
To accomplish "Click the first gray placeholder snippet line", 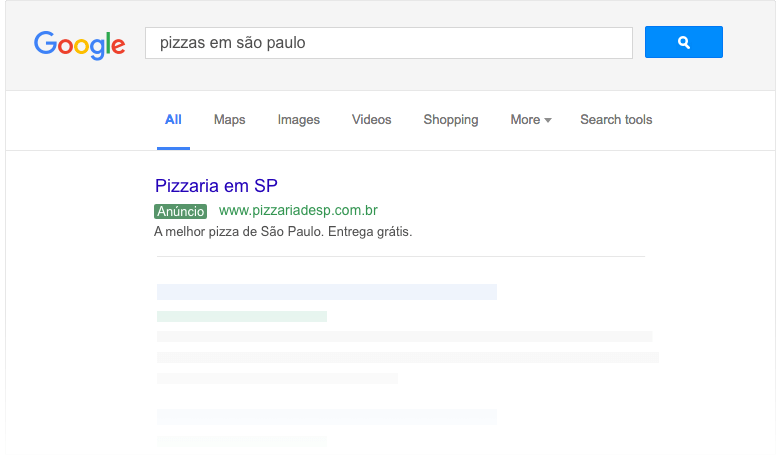I will [x=404, y=337].
